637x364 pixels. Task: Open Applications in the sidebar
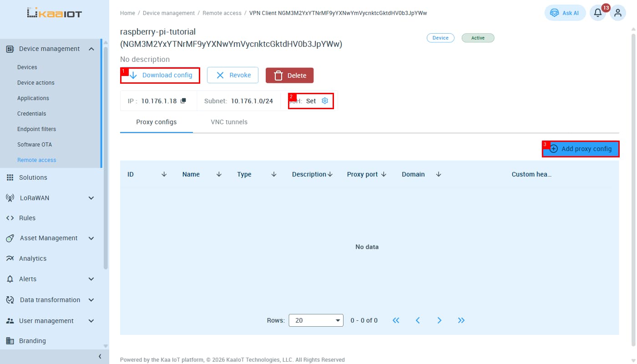33,98
